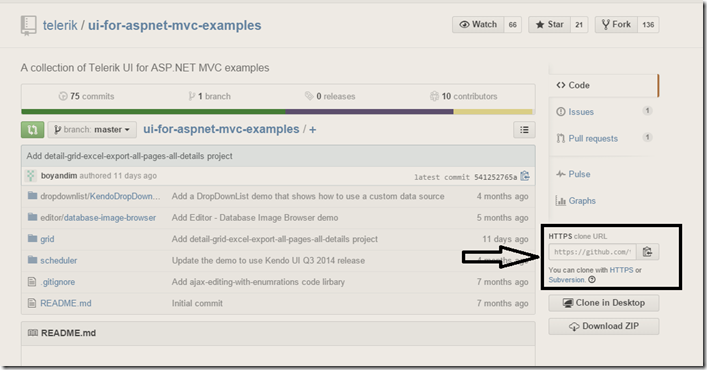Open the .gitignore file
The width and height of the screenshot is (707, 370).
(x=58, y=282)
